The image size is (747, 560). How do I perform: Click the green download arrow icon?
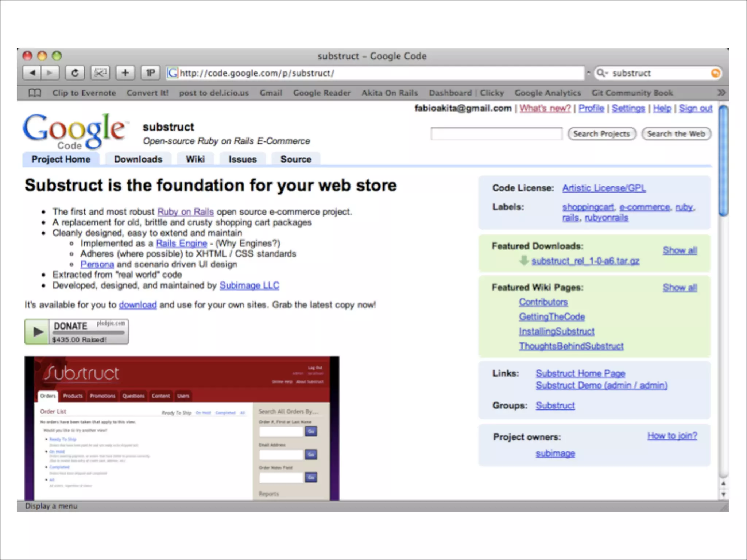(524, 261)
